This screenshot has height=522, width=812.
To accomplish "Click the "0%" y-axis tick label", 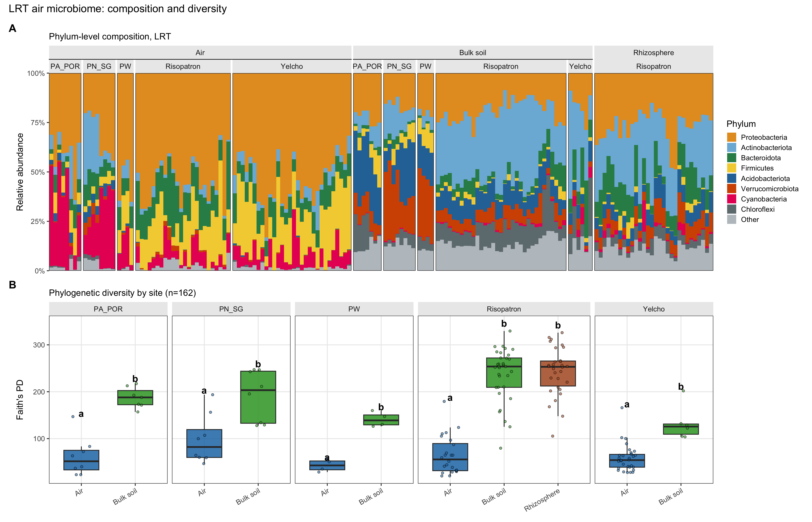I will click(40, 271).
